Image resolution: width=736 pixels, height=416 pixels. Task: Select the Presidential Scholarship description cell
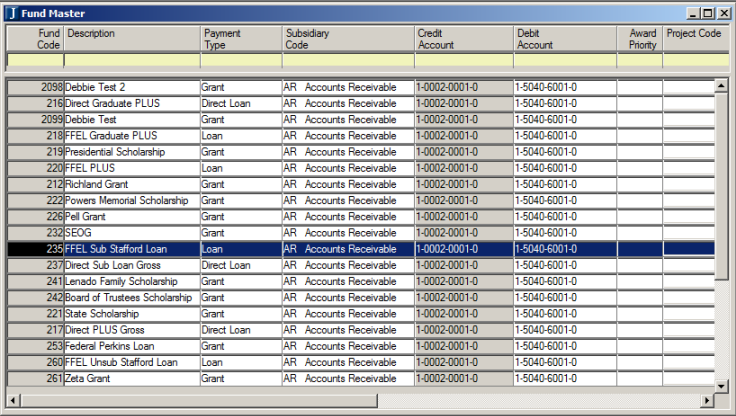click(x=130, y=152)
